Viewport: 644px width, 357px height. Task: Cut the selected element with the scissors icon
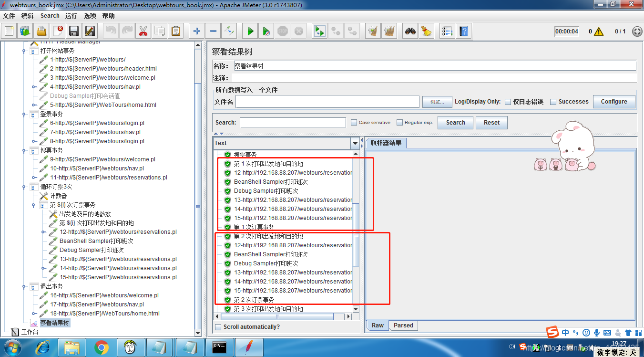pos(143,31)
